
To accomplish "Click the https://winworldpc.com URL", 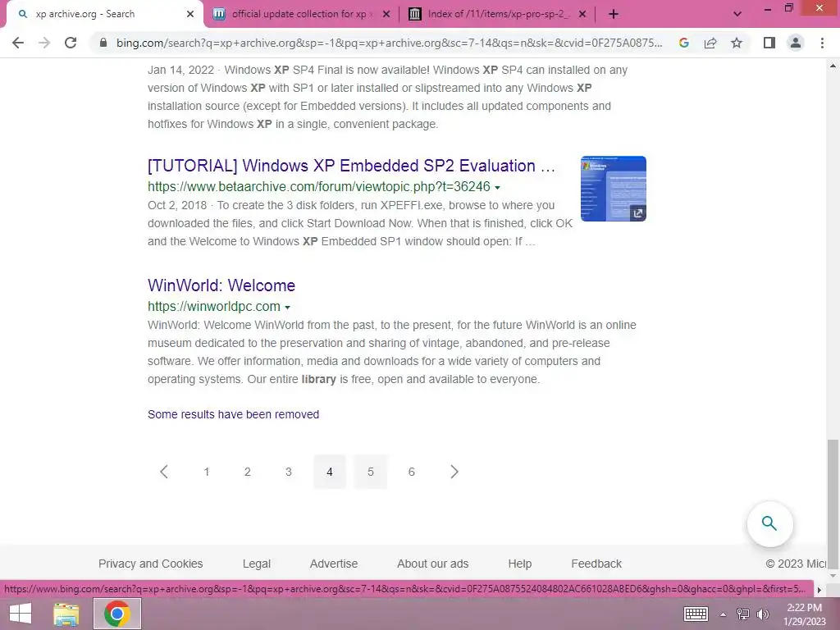I will [x=214, y=307].
